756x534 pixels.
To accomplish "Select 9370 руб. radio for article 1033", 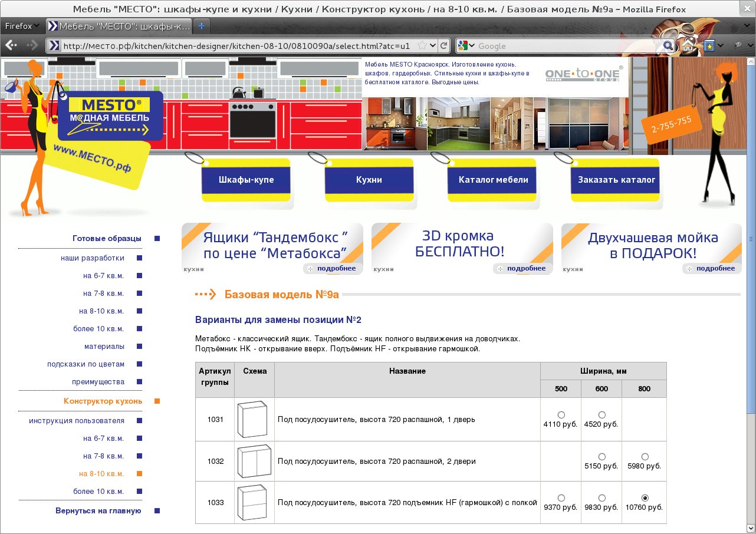I will 560,498.
